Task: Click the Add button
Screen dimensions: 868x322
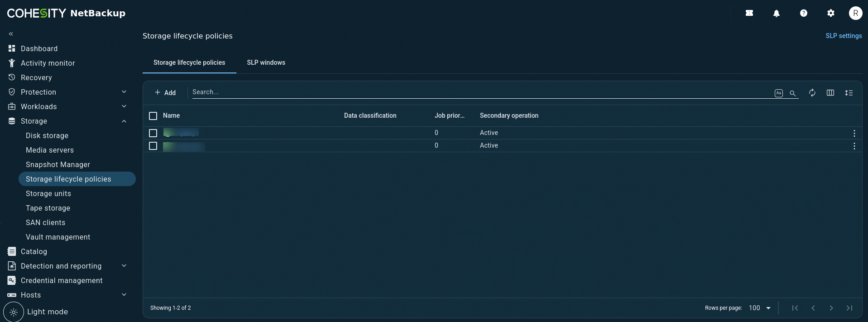Action: tap(165, 92)
